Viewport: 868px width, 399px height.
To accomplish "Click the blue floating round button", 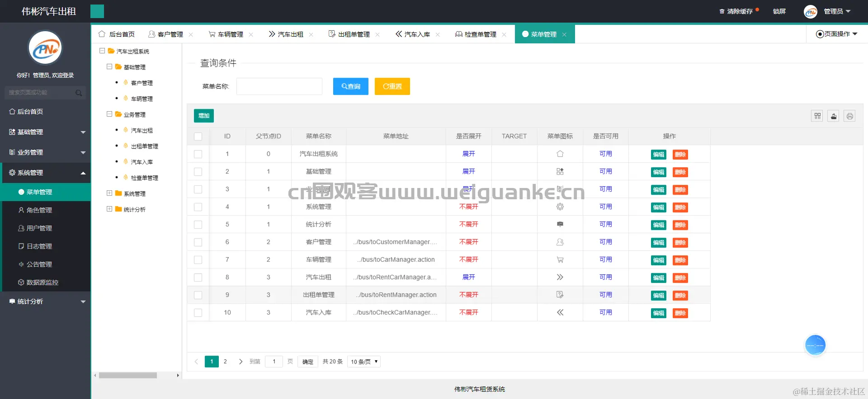I will [816, 345].
